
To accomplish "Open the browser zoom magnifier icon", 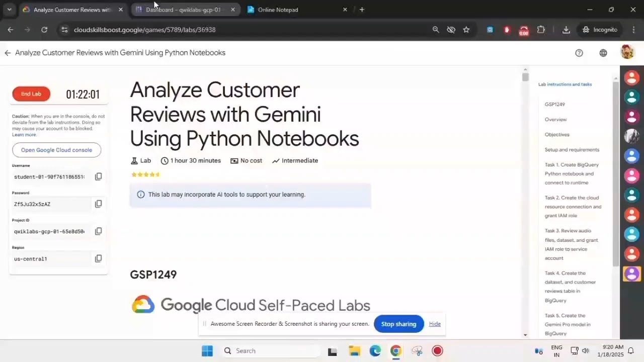I will point(436,30).
